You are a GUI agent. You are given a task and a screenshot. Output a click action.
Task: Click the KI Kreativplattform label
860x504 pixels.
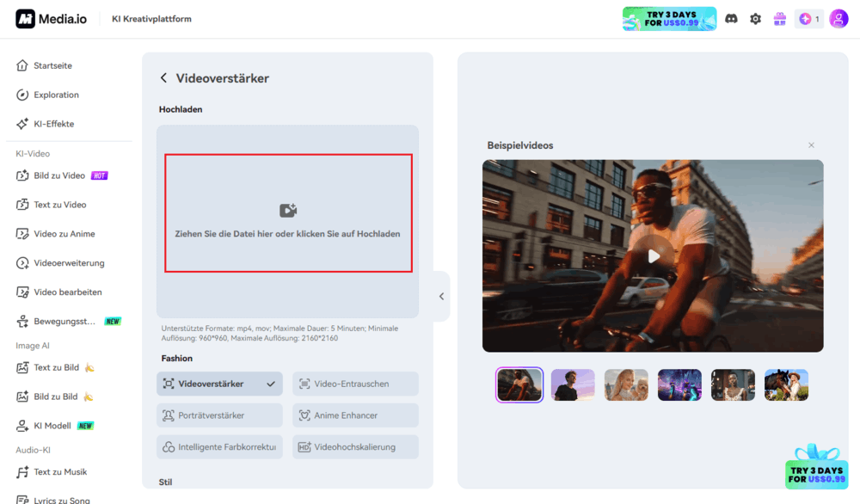tap(151, 19)
